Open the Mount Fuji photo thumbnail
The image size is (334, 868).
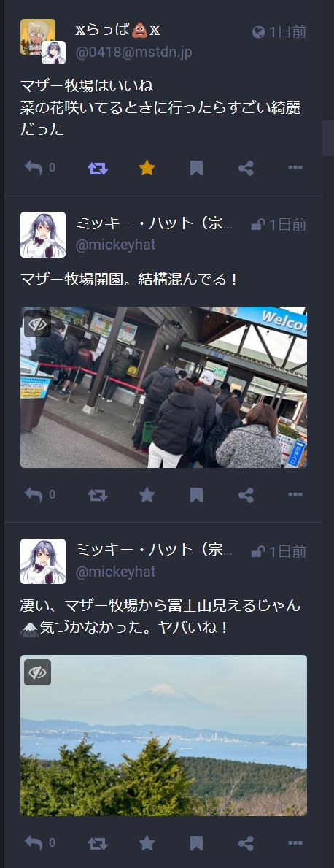point(163,735)
